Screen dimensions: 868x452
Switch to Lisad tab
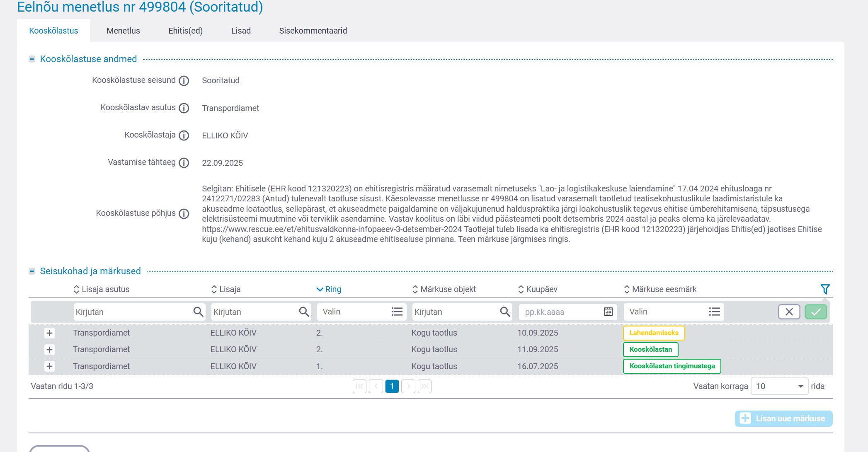pos(241,31)
